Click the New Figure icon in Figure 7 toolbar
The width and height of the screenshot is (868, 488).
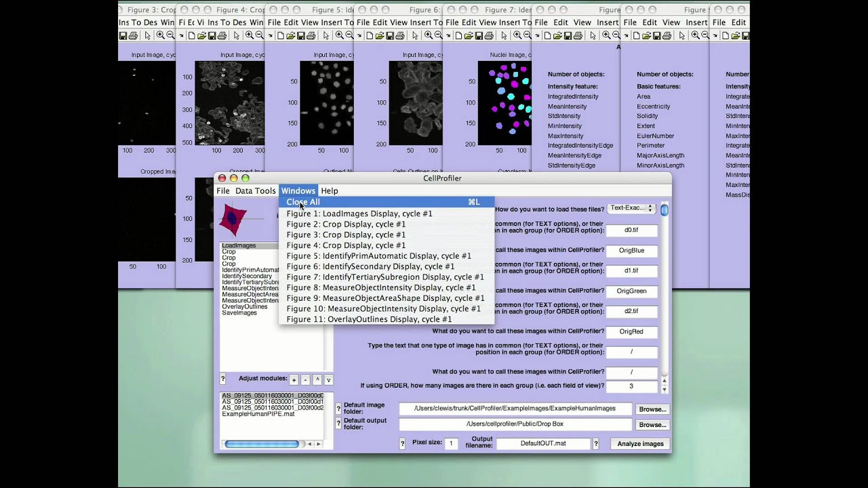pyautogui.click(x=458, y=35)
